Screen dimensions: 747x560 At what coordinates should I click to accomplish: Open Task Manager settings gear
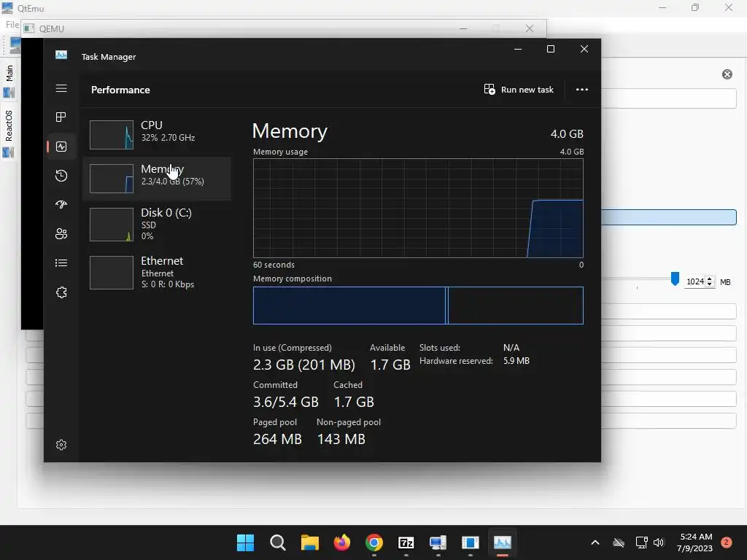tap(61, 445)
